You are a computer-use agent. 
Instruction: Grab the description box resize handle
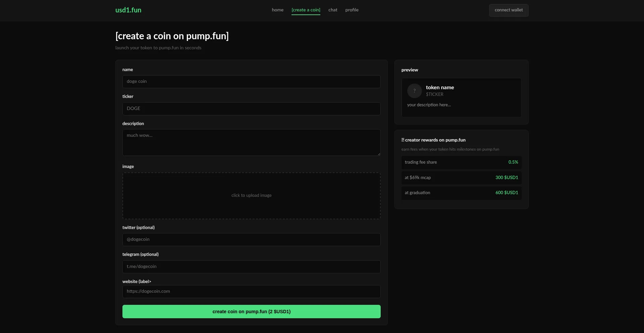pyautogui.click(x=379, y=154)
